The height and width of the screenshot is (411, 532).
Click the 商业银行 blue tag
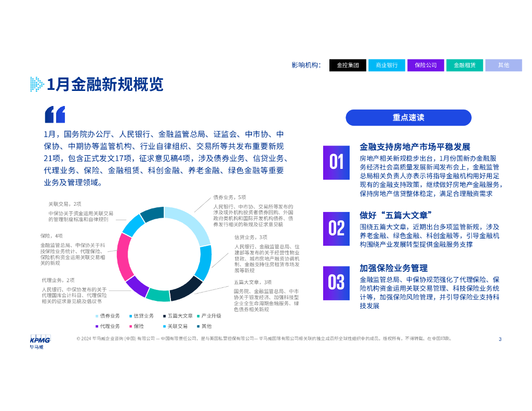click(x=387, y=65)
